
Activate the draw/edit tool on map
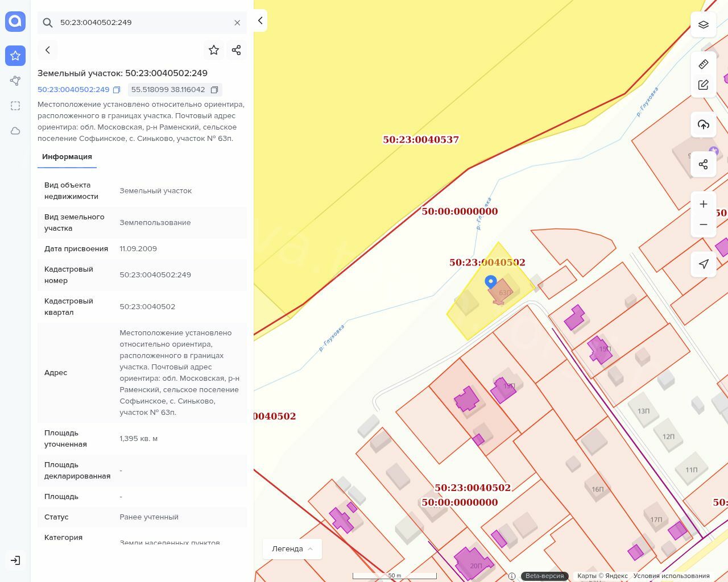704,85
